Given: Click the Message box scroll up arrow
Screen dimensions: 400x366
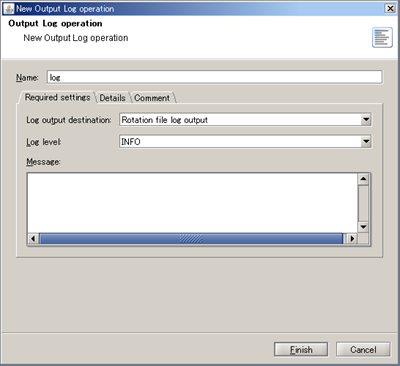Looking at the screenshot, I should click(x=363, y=179).
